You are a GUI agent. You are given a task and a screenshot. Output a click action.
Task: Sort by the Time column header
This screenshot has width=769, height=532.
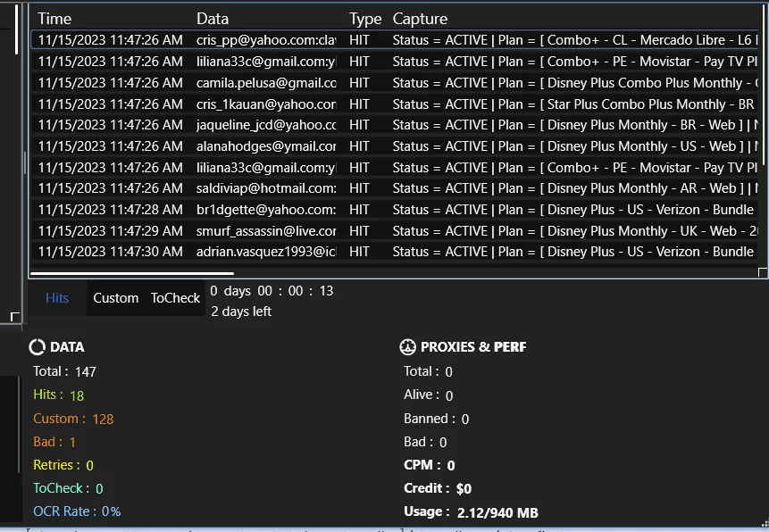(54, 19)
